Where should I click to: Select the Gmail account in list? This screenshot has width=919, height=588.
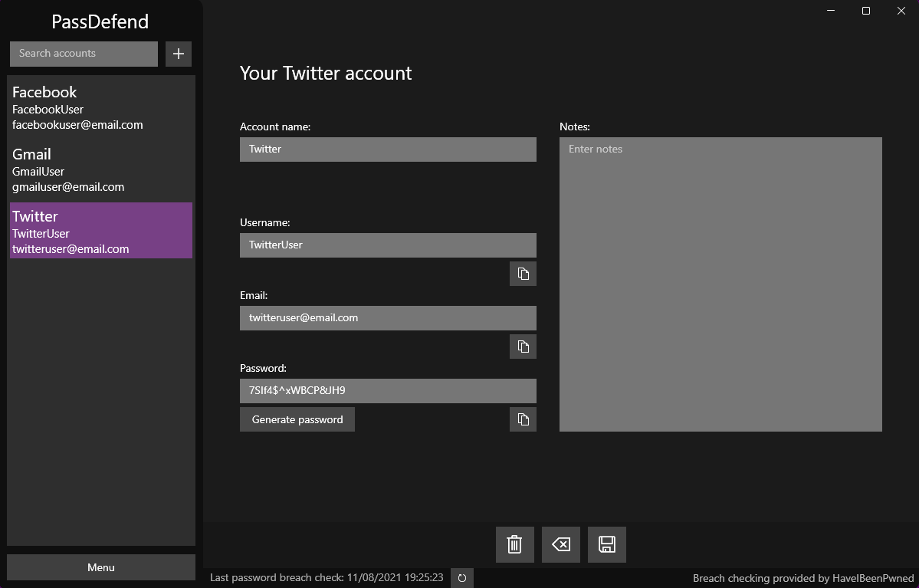pyautogui.click(x=100, y=169)
